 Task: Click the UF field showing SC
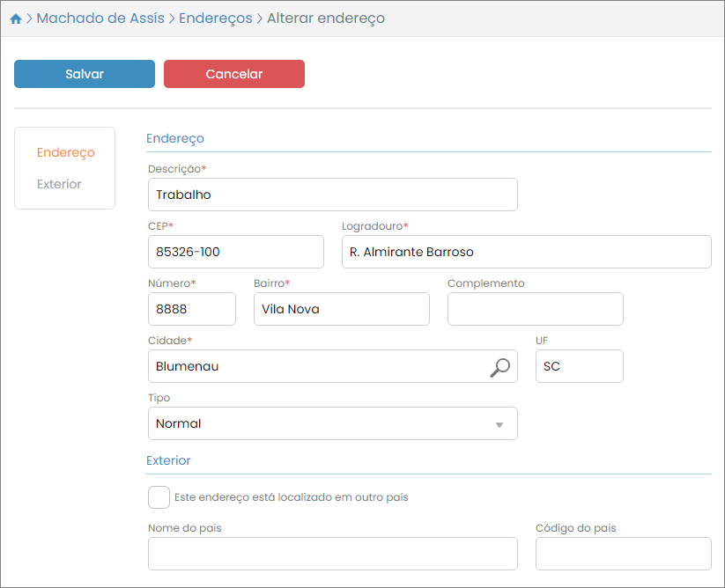pyautogui.click(x=579, y=366)
